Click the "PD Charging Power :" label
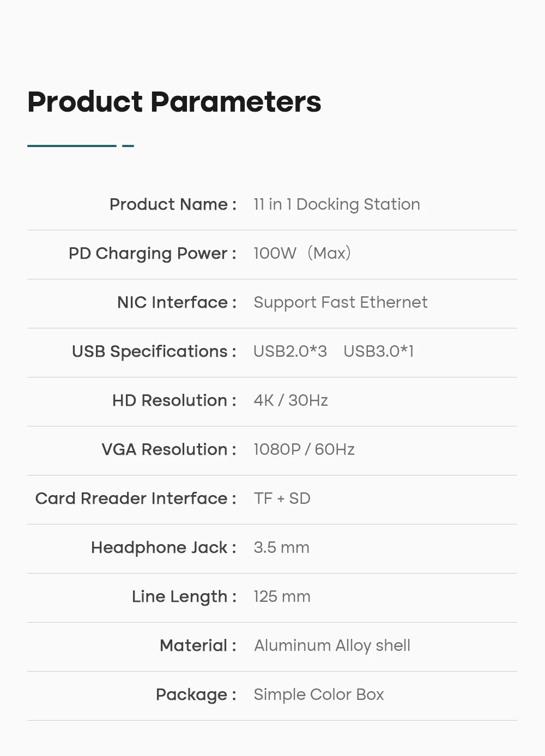 coord(152,253)
